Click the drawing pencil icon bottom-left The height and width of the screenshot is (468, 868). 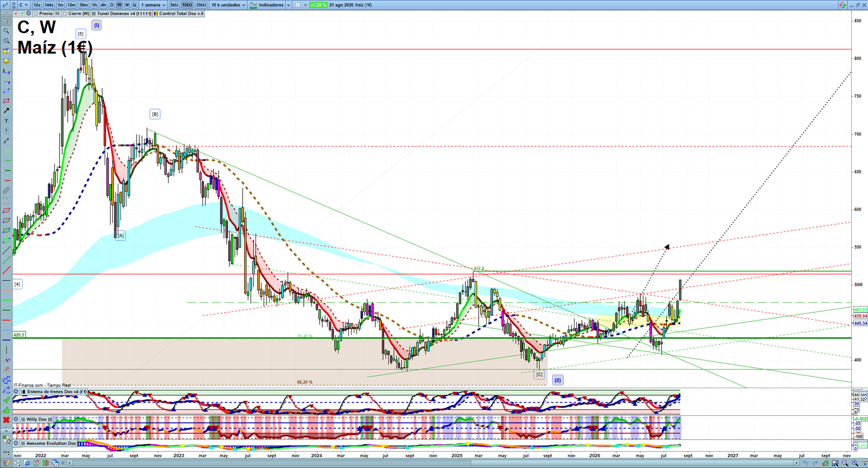click(x=7, y=463)
